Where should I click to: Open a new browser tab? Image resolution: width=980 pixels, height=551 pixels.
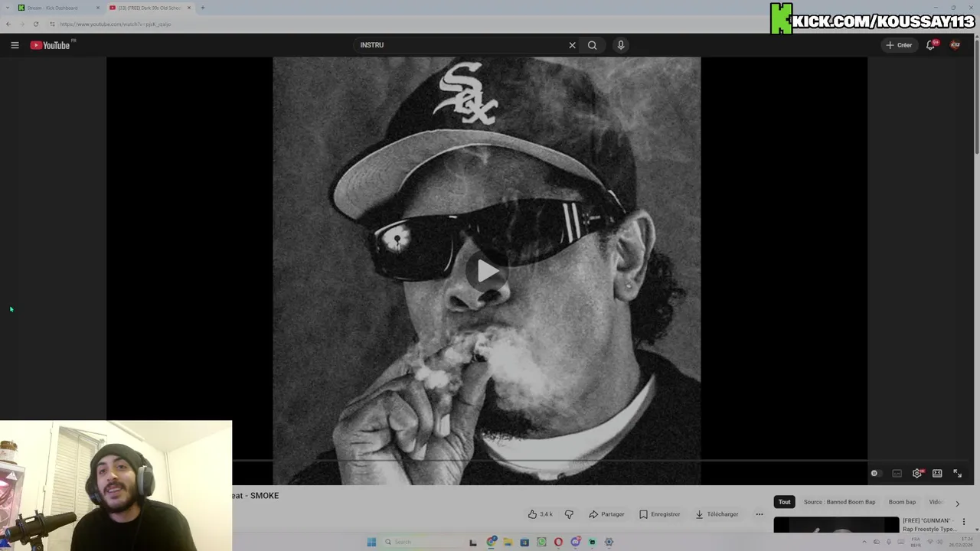[203, 8]
